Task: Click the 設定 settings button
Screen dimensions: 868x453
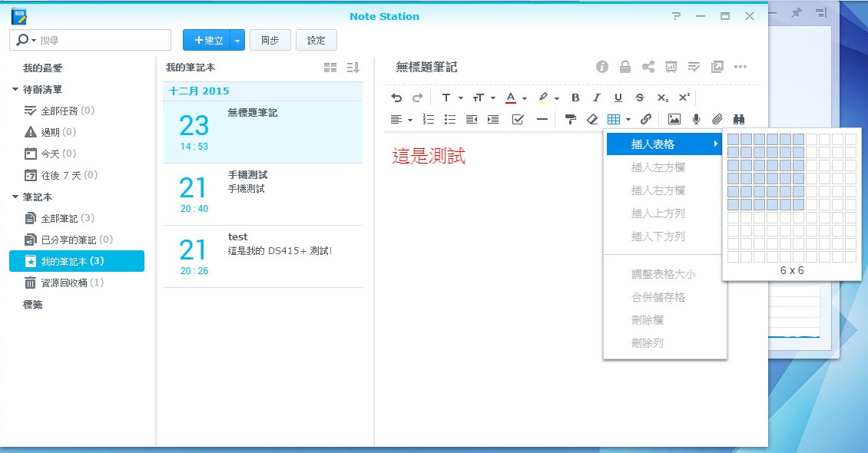Action: 316,41
